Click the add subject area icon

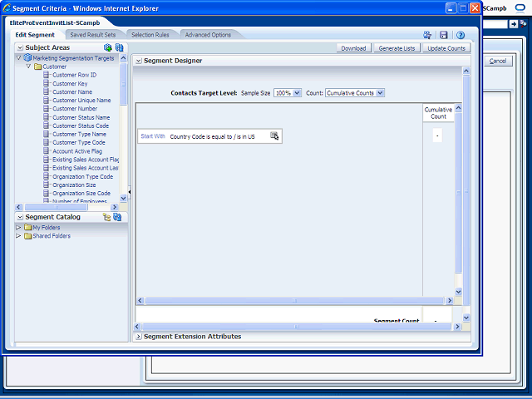[x=107, y=47]
